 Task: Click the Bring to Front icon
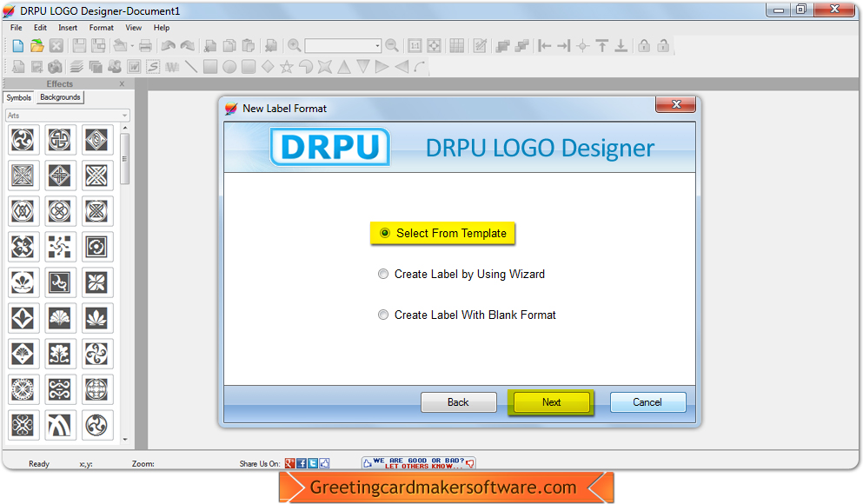(502, 46)
